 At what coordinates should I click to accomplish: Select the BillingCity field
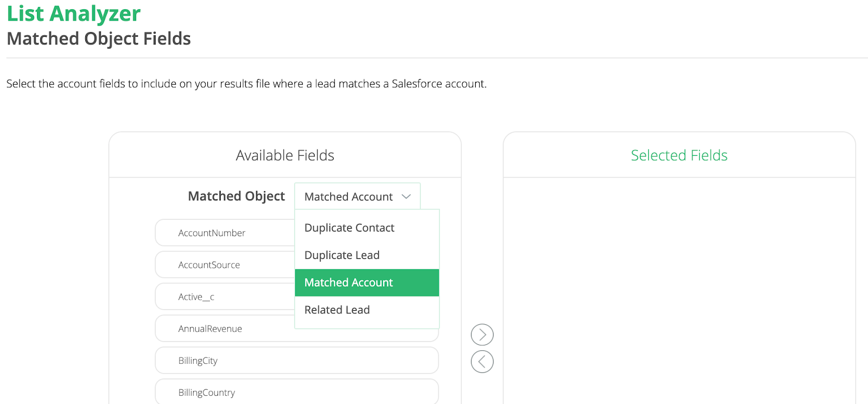[297, 361]
